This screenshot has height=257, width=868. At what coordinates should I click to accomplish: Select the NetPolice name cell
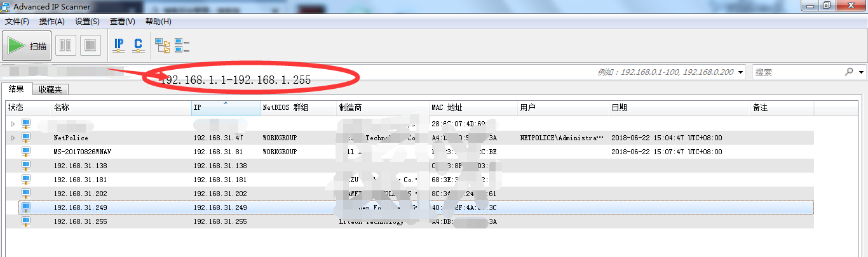[x=71, y=138]
